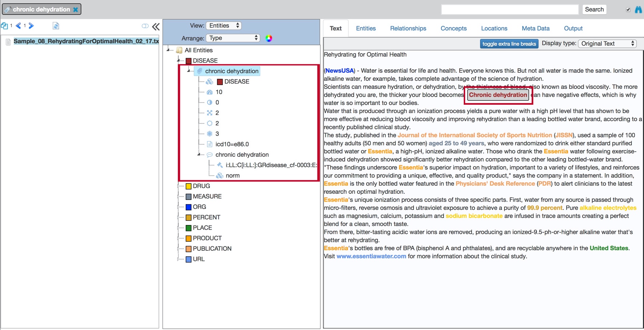Viewport: 644px width, 330px height.
Task: Open the Meta Data tab
Action: (x=535, y=28)
